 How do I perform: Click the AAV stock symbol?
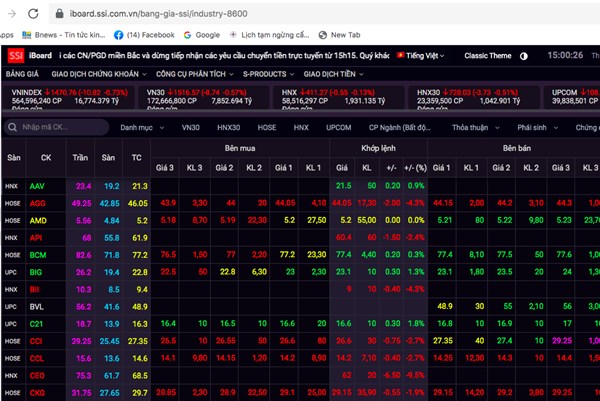(x=37, y=186)
